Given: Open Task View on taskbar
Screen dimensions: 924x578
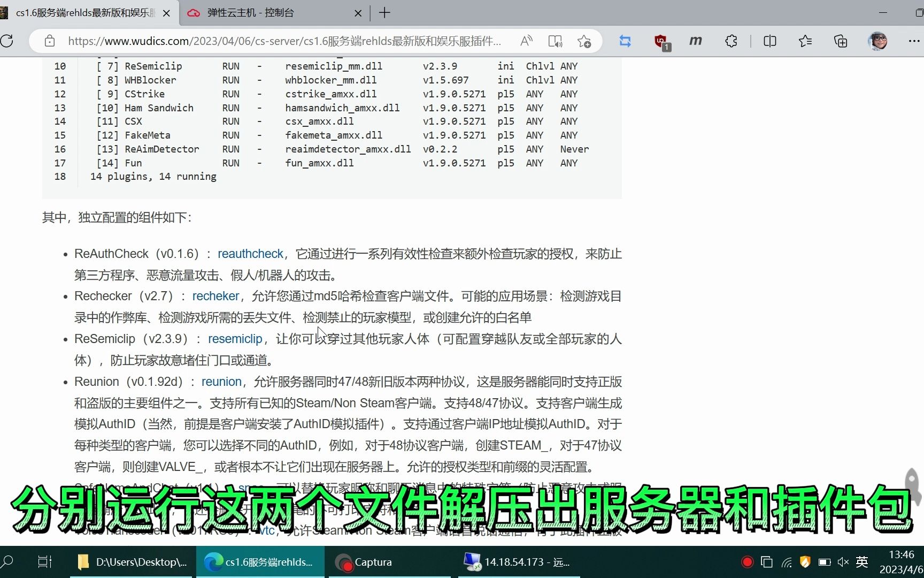Looking at the screenshot, I should coord(45,562).
